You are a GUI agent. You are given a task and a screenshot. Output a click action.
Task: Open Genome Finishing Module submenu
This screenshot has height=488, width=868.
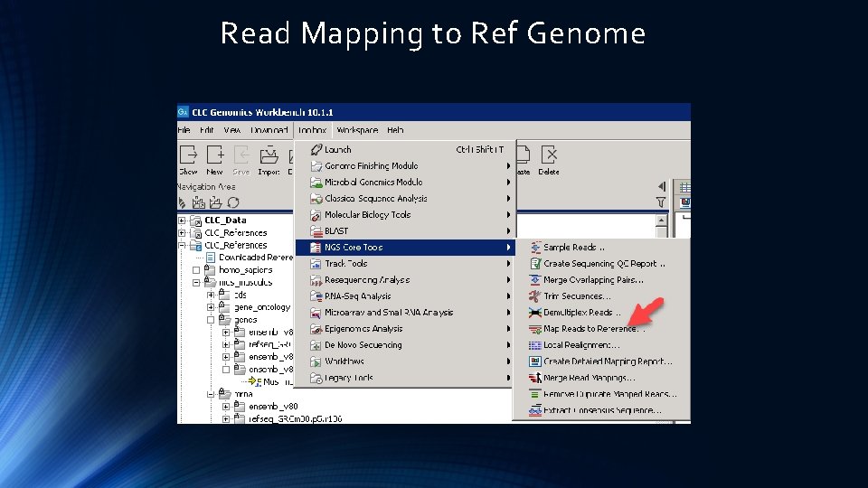tap(405, 166)
